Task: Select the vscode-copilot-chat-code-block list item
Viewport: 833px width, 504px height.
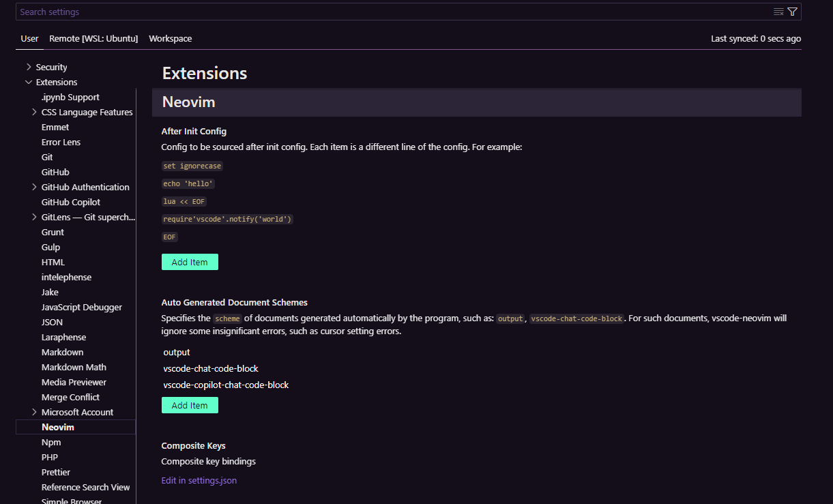Action: tap(226, 385)
